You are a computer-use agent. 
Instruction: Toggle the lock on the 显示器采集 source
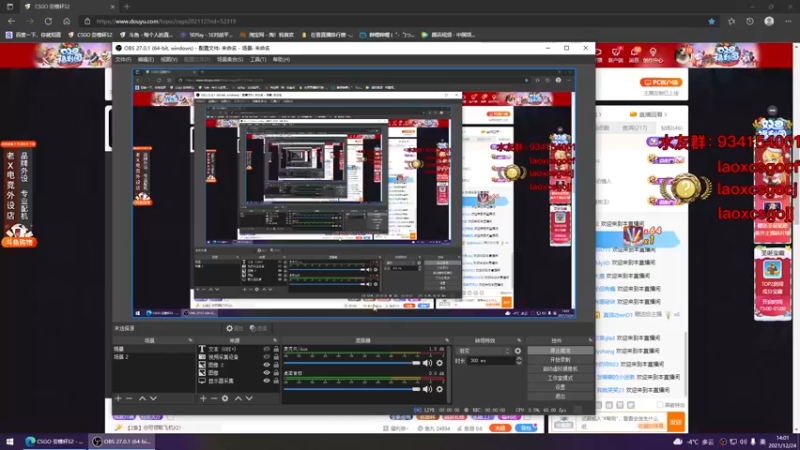(x=276, y=381)
